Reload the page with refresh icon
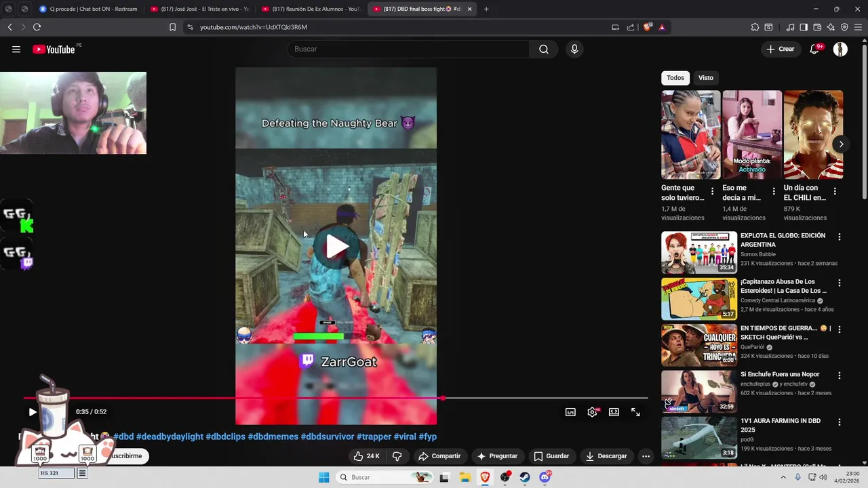 click(37, 27)
